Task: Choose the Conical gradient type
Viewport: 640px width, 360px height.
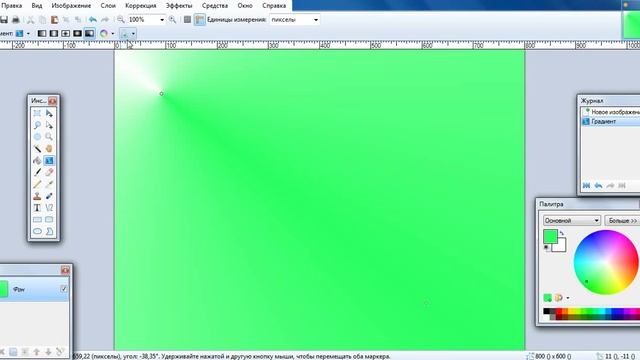Action: (x=89, y=33)
